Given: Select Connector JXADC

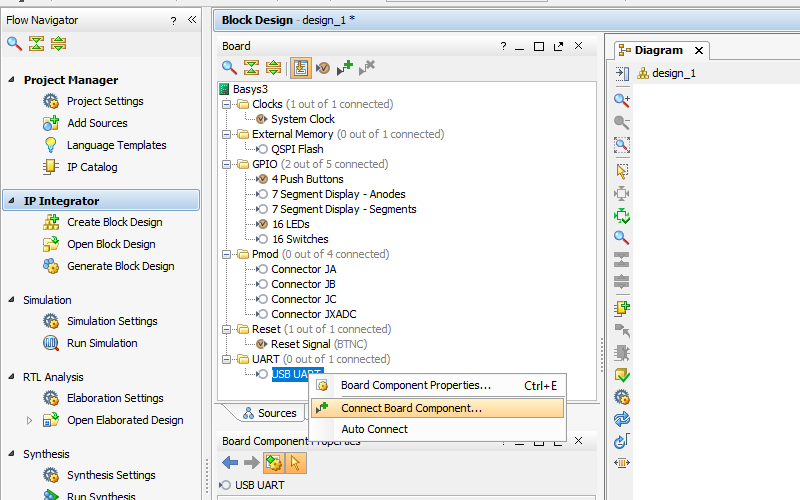Looking at the screenshot, I should (314, 314).
